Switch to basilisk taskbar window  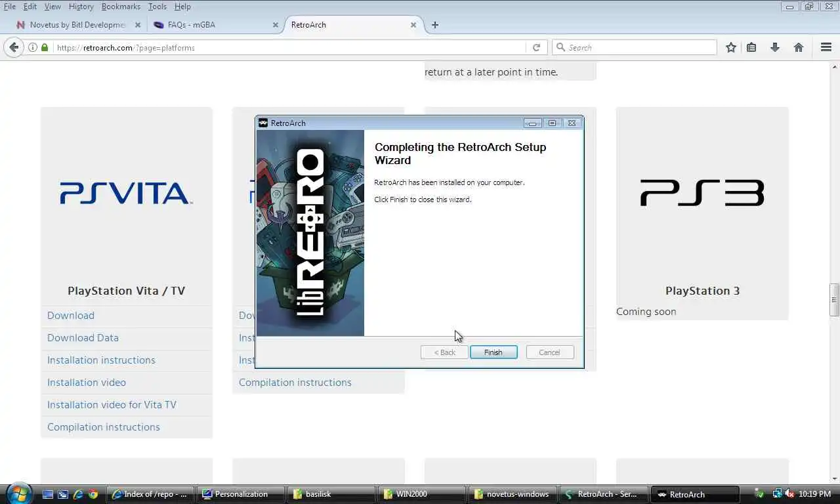[x=333, y=494]
